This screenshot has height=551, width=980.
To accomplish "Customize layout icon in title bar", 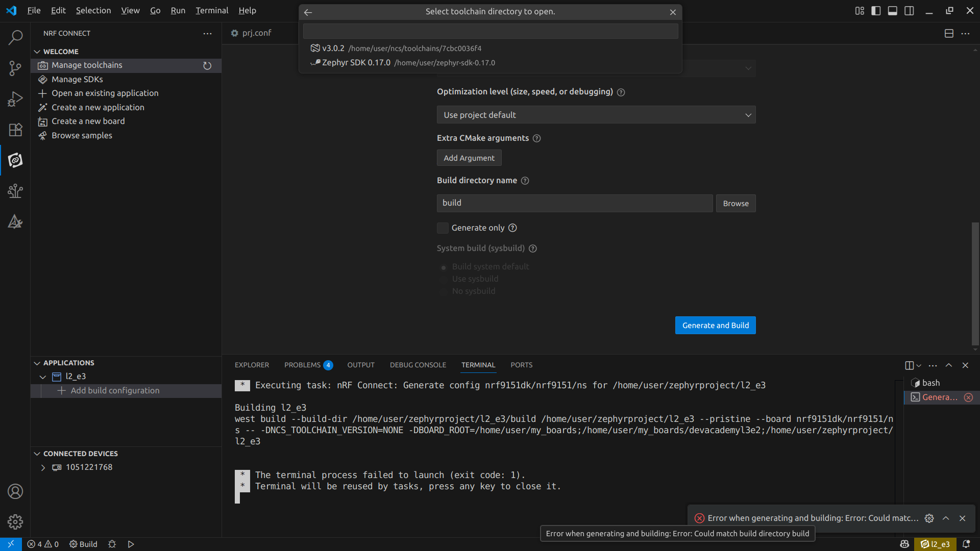I will [860, 11].
